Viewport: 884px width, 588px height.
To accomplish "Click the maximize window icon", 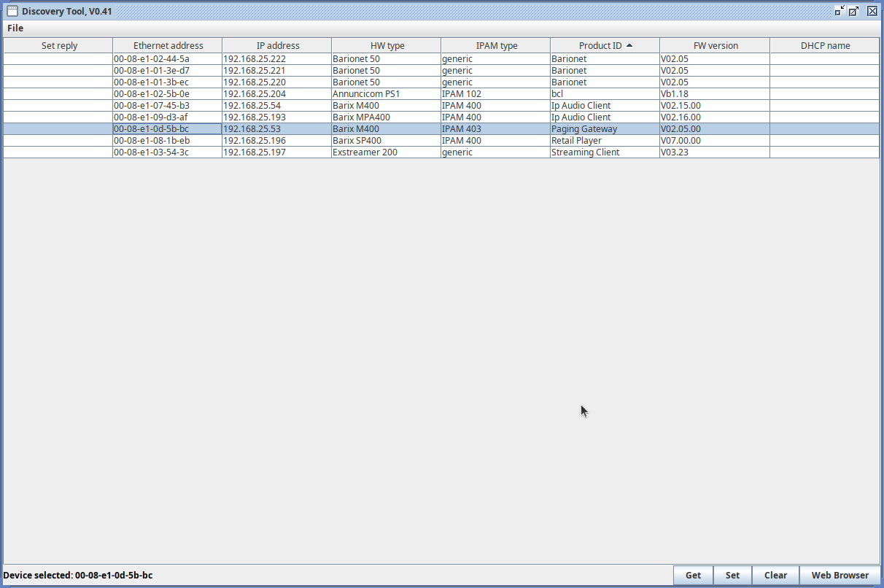I will coord(854,11).
